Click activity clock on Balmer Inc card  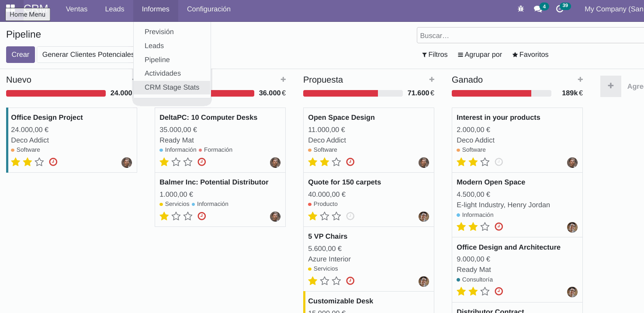(202, 216)
